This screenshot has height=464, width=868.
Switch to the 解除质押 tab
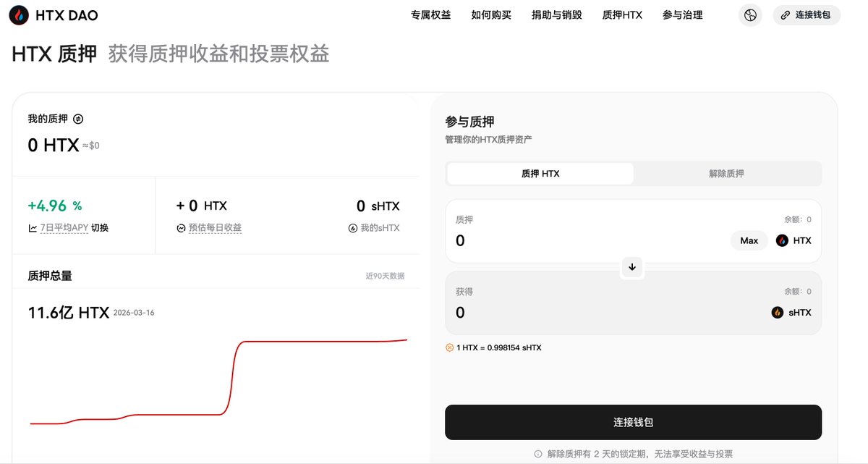pyautogui.click(x=726, y=174)
